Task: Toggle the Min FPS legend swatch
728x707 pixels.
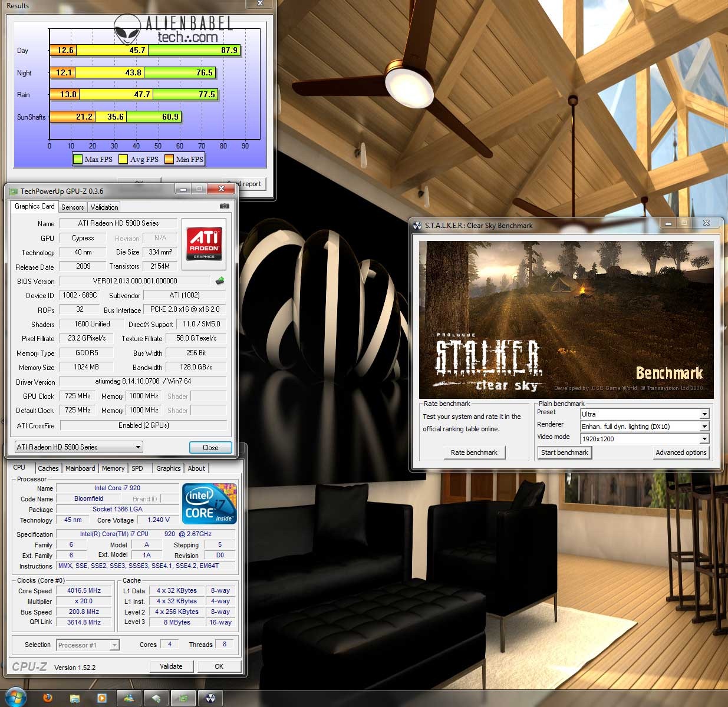Action: [x=169, y=159]
